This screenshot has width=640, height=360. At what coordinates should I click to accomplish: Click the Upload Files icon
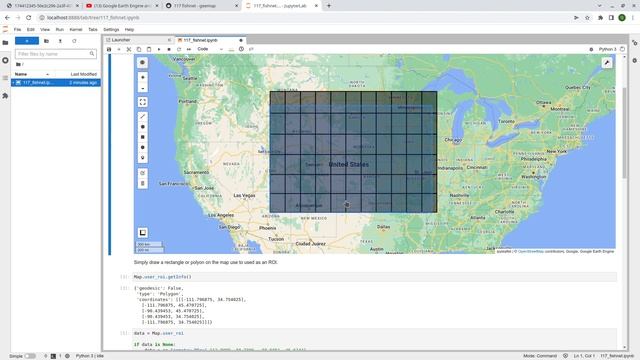[x=60, y=41]
